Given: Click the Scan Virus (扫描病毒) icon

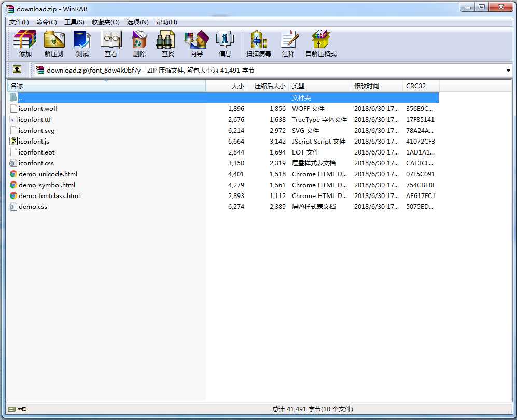Looking at the screenshot, I should click(x=258, y=43).
